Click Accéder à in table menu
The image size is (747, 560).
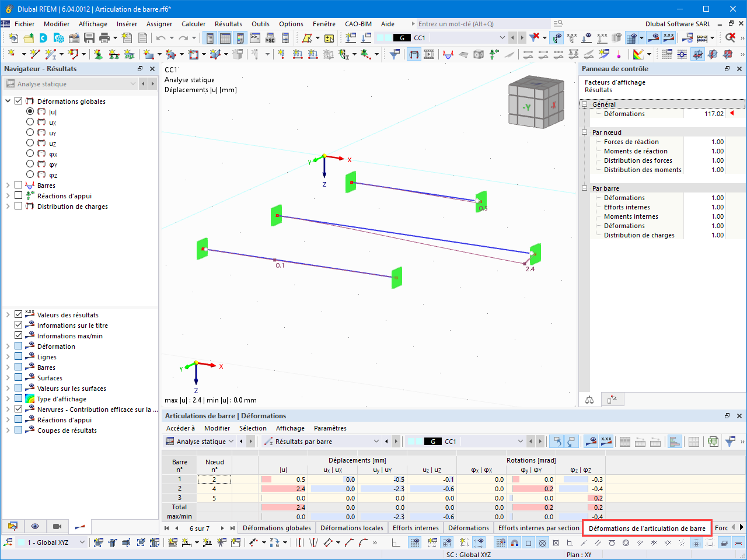[180, 428]
